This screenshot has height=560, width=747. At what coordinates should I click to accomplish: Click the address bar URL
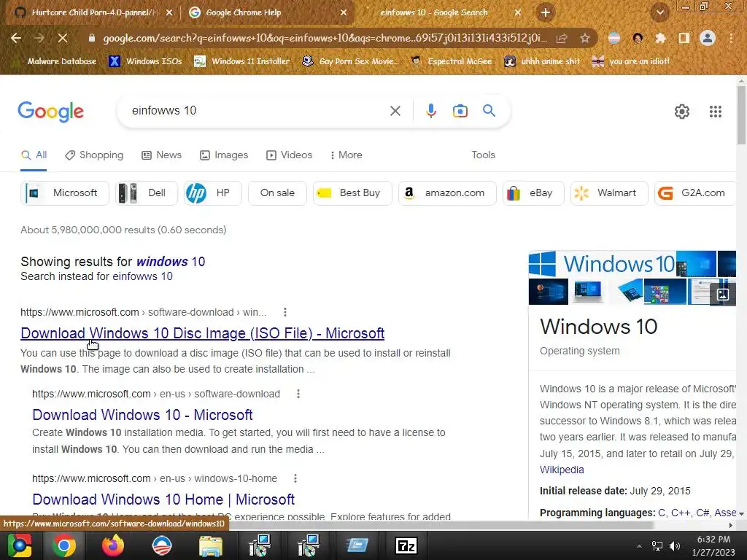pos(324,38)
